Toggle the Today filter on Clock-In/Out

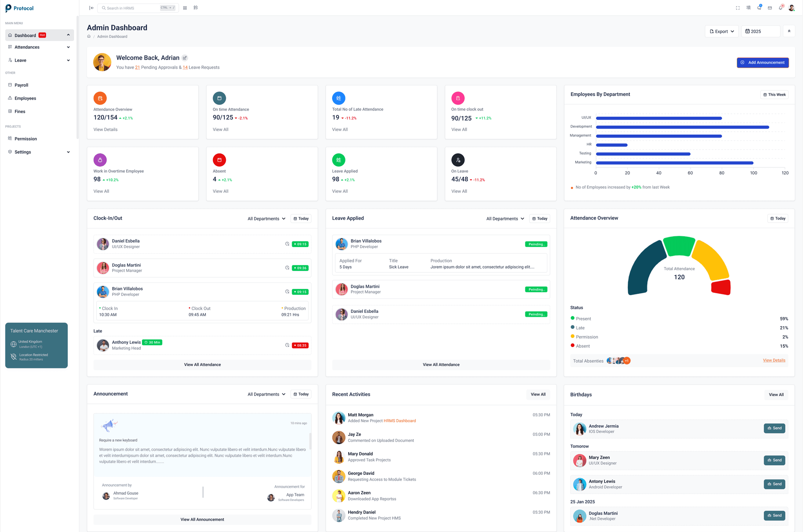[x=301, y=218]
